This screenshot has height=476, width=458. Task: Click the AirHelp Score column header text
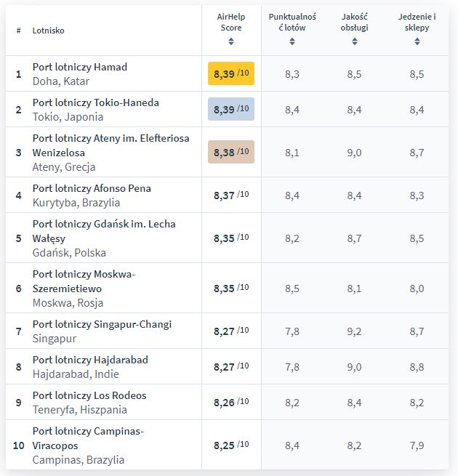(x=231, y=22)
